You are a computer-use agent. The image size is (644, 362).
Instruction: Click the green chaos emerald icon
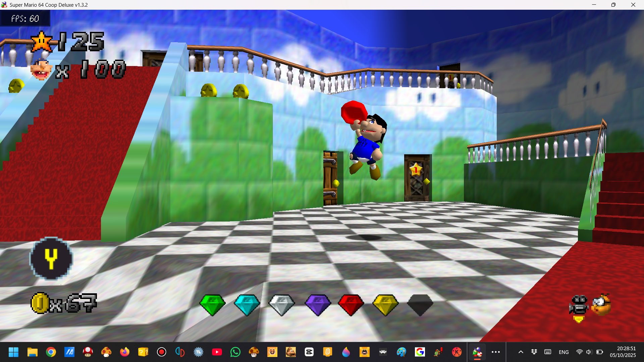(x=212, y=304)
